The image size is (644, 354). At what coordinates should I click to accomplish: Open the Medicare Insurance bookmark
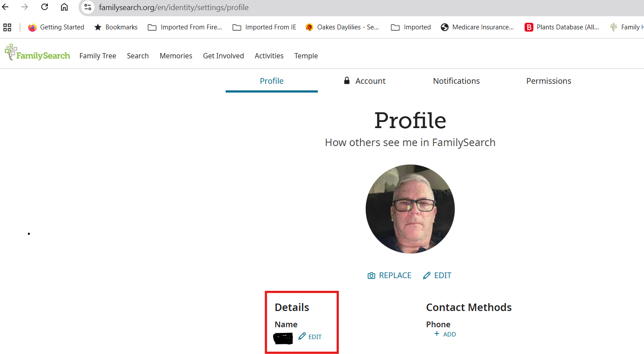[477, 27]
